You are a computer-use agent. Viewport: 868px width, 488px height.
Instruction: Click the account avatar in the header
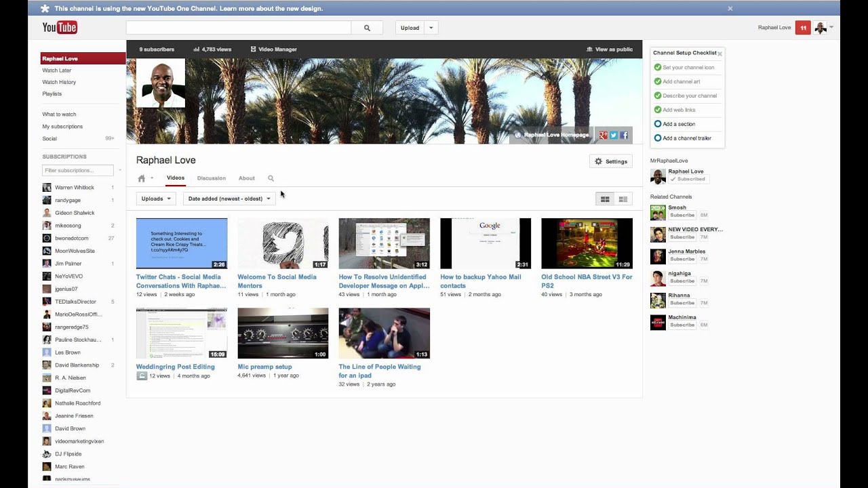tap(821, 28)
